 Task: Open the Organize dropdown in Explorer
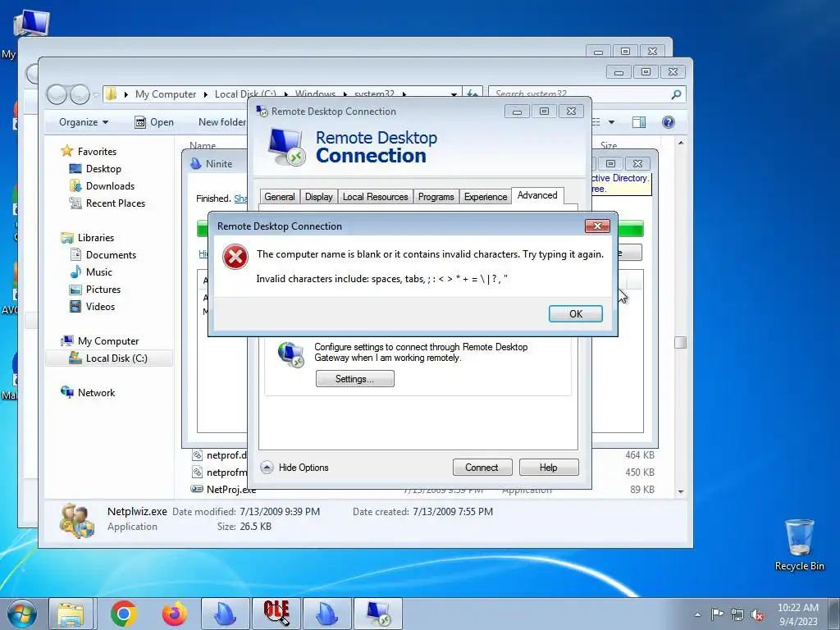coord(84,122)
